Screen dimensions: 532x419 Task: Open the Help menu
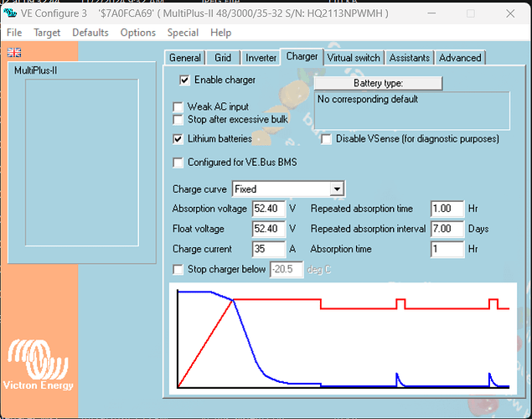[220, 33]
